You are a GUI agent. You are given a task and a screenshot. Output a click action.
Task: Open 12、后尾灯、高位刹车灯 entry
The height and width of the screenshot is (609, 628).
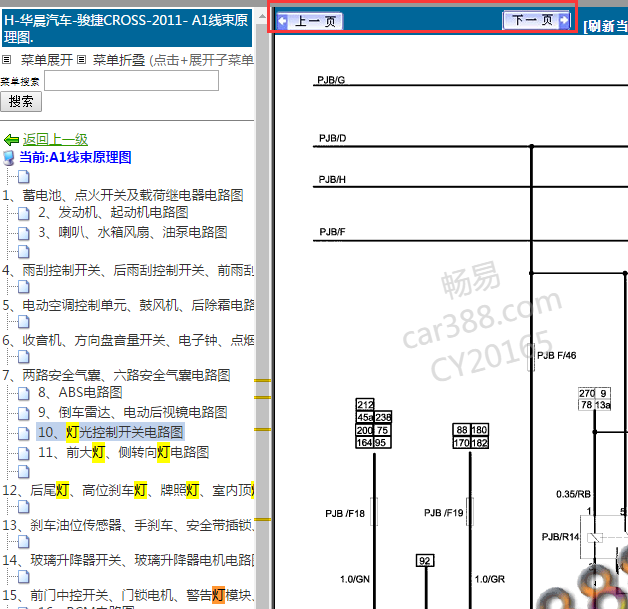[x=128, y=490]
